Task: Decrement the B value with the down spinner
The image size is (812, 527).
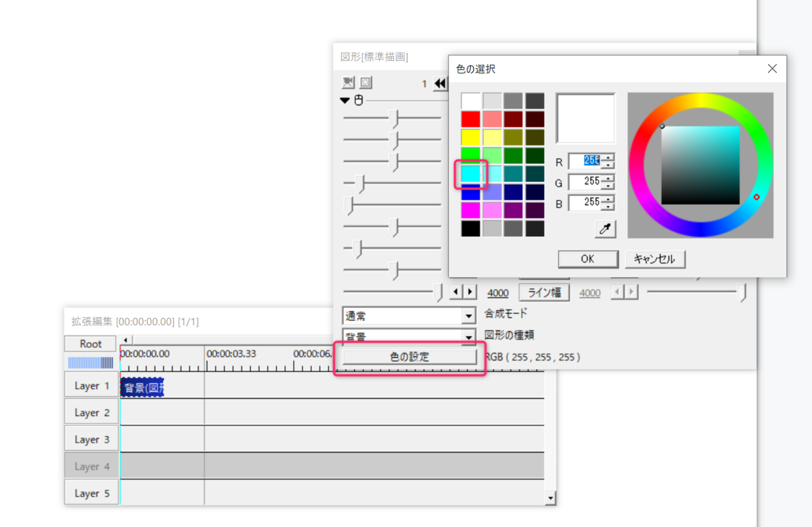Action: click(607, 206)
